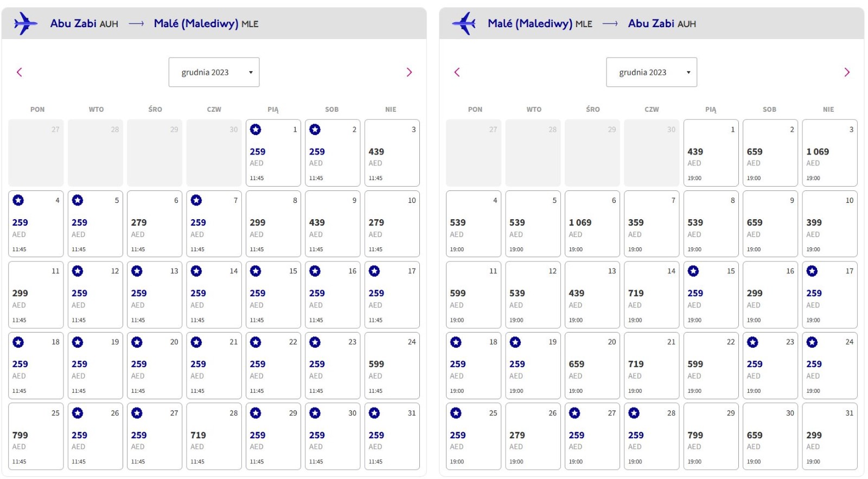The height and width of the screenshot is (479, 868).
Task: Select return December 1 for 439 AED
Action: (x=711, y=153)
